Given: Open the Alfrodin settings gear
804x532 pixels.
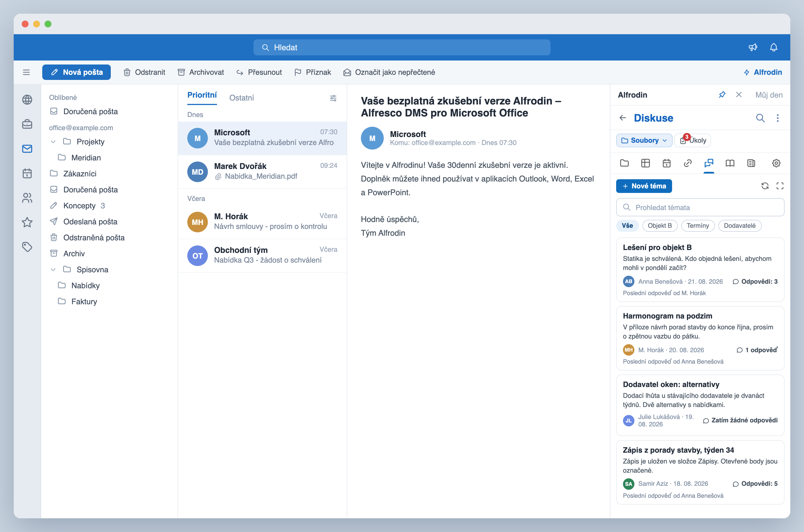Looking at the screenshot, I should pyautogui.click(x=776, y=163).
